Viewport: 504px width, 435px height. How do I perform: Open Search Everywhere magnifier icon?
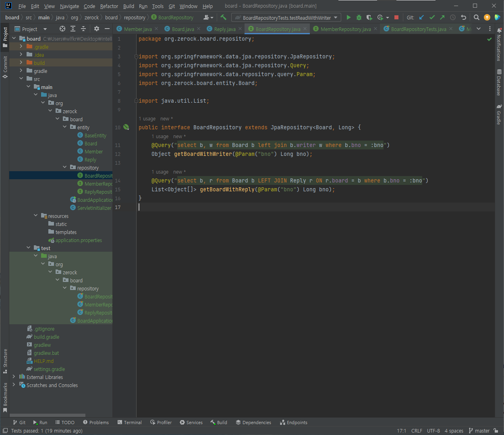(476, 17)
